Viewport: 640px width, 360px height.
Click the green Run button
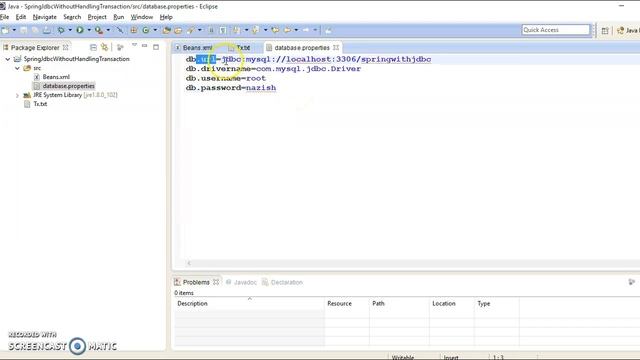coord(80,30)
